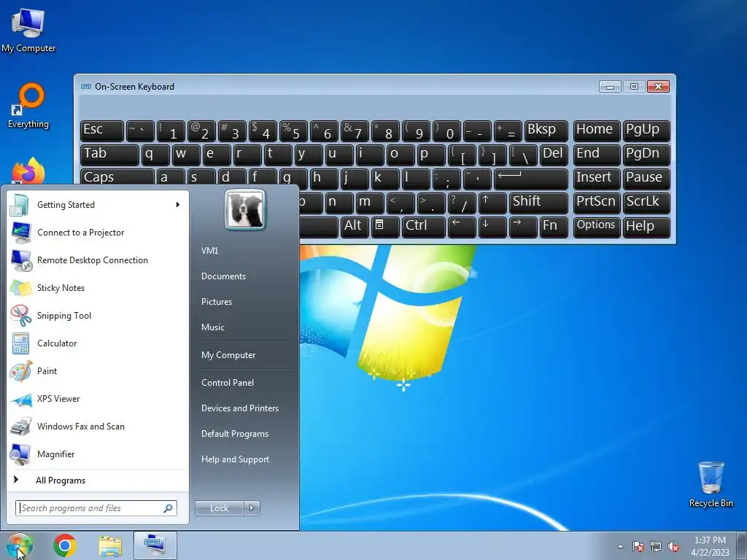The width and height of the screenshot is (747, 560).
Task: Click the up arrow key
Action: pos(492,203)
